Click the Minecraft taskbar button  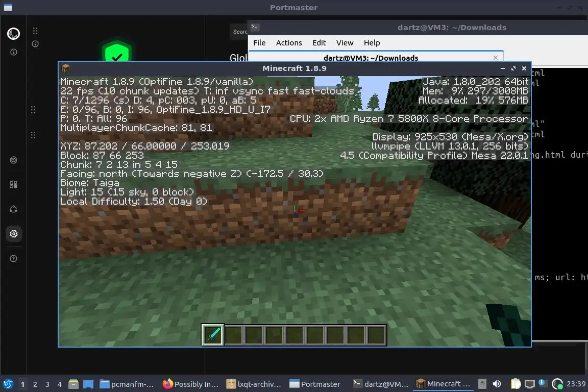(x=444, y=384)
